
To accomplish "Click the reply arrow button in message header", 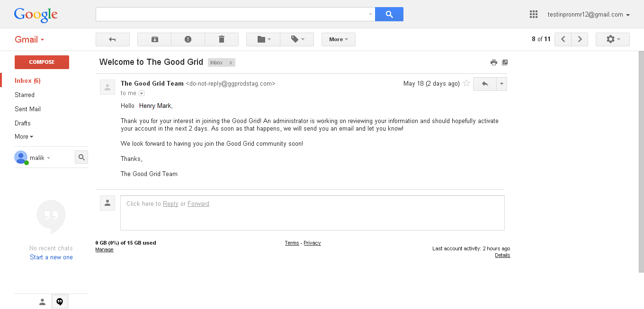I will [x=484, y=84].
